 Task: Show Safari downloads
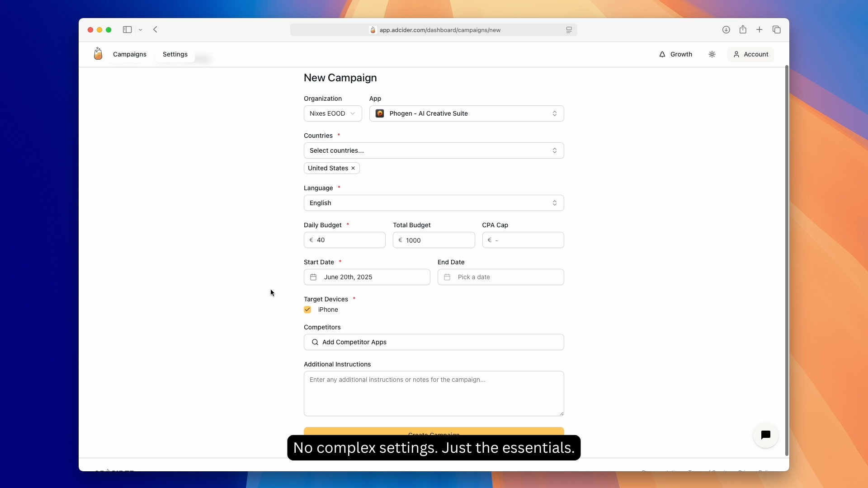[726, 30]
